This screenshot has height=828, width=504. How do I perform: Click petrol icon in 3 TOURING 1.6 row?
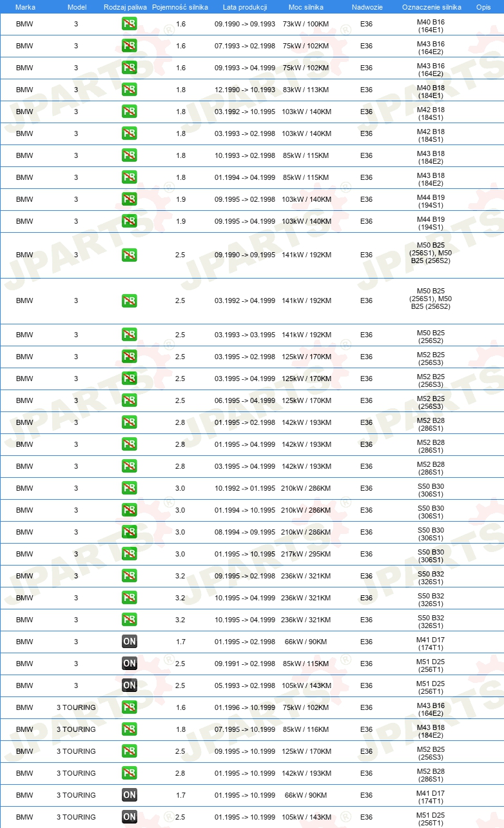(129, 708)
